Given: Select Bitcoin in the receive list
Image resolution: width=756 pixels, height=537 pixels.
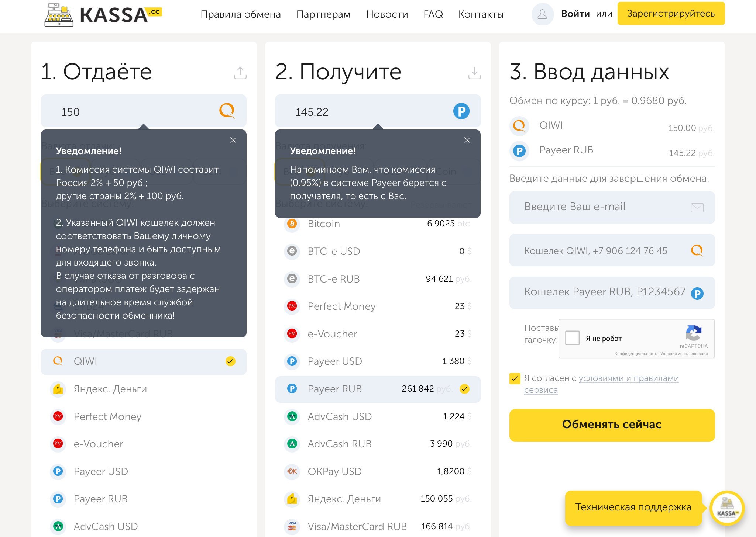Looking at the screenshot, I should pos(378,224).
